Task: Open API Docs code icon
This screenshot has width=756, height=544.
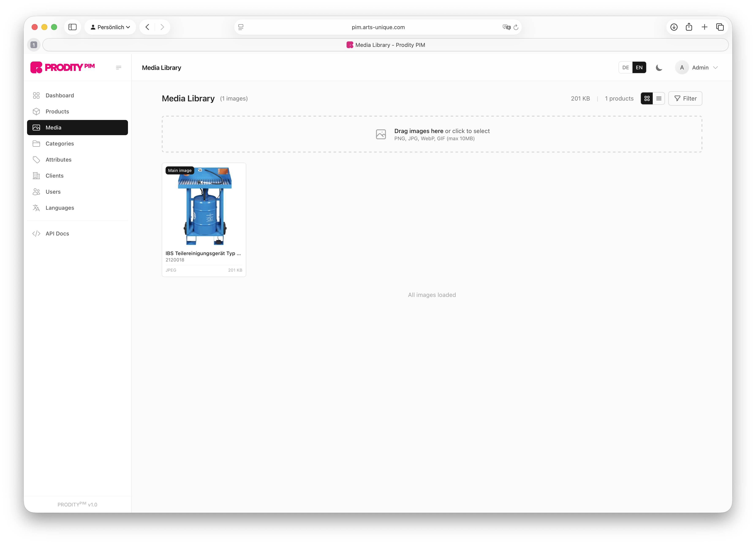Action: pos(36,234)
